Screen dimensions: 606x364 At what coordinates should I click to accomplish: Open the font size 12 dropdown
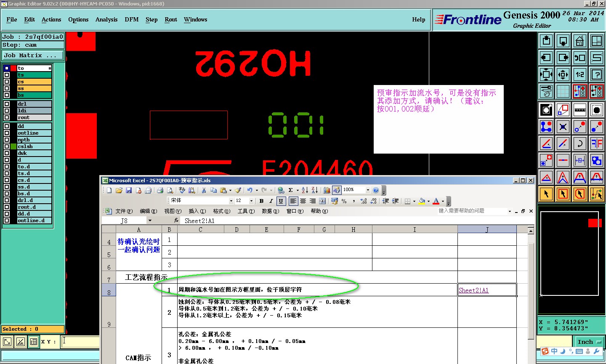point(251,201)
